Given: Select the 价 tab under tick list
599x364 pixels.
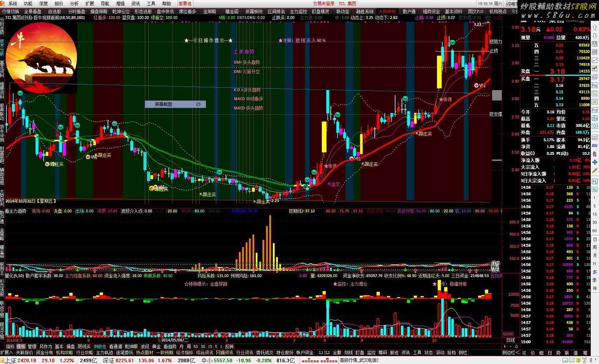Looking at the screenshot, I should pyautogui.click(x=532, y=353).
